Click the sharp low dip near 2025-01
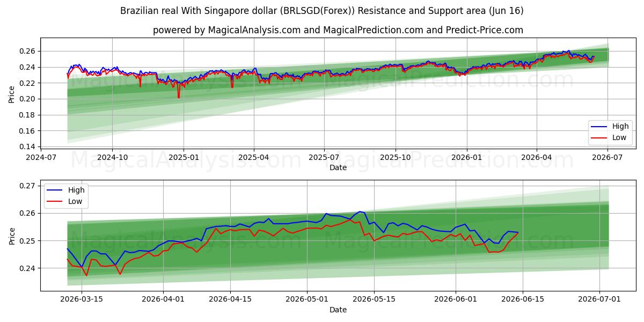644x322 pixels. 179,97
